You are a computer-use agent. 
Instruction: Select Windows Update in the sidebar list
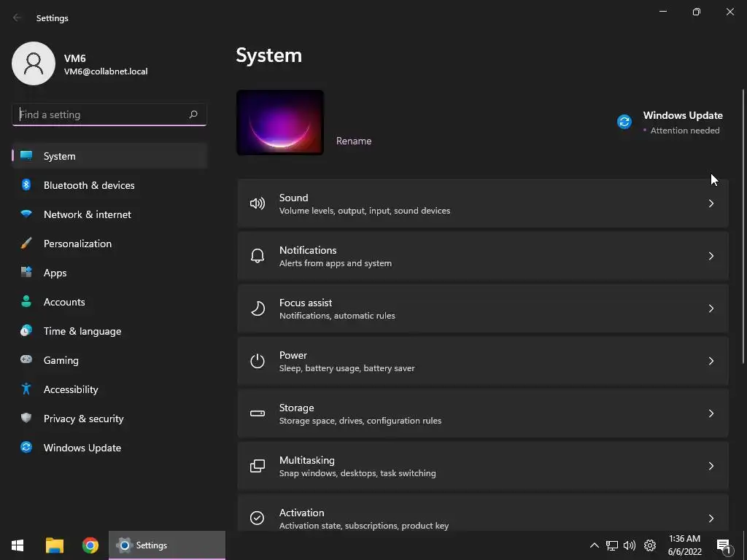[109, 448]
